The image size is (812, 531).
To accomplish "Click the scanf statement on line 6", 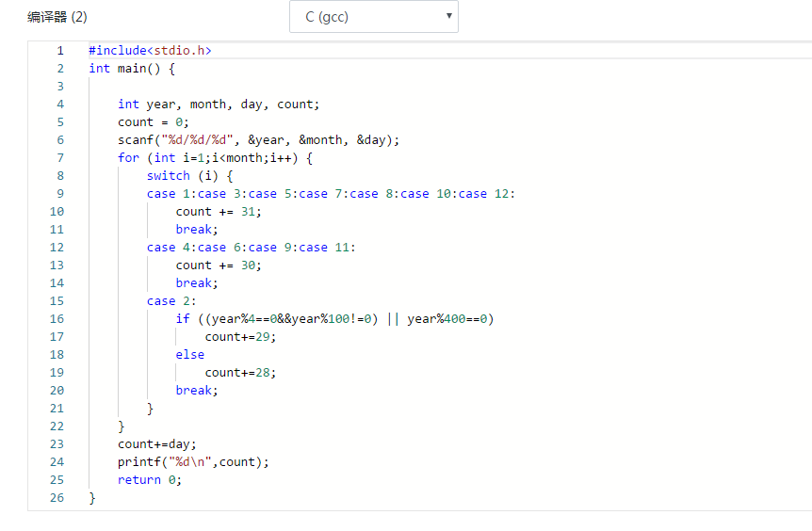I will [x=258, y=140].
